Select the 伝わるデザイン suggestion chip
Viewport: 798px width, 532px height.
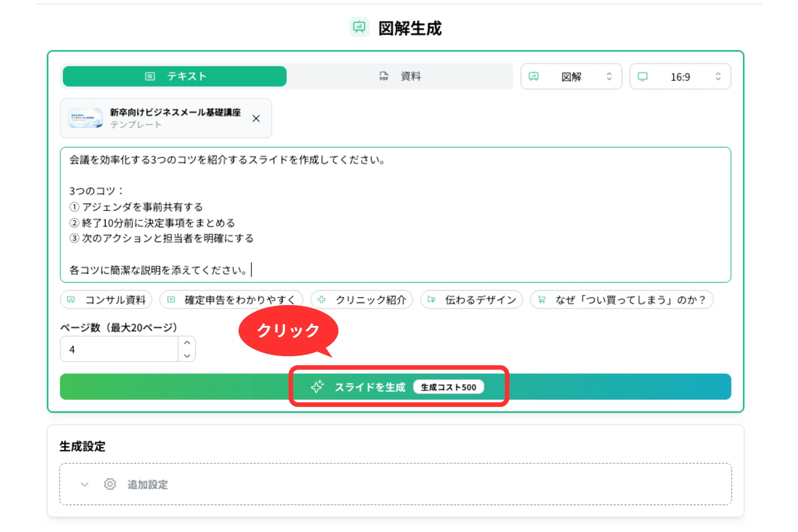[x=471, y=300]
